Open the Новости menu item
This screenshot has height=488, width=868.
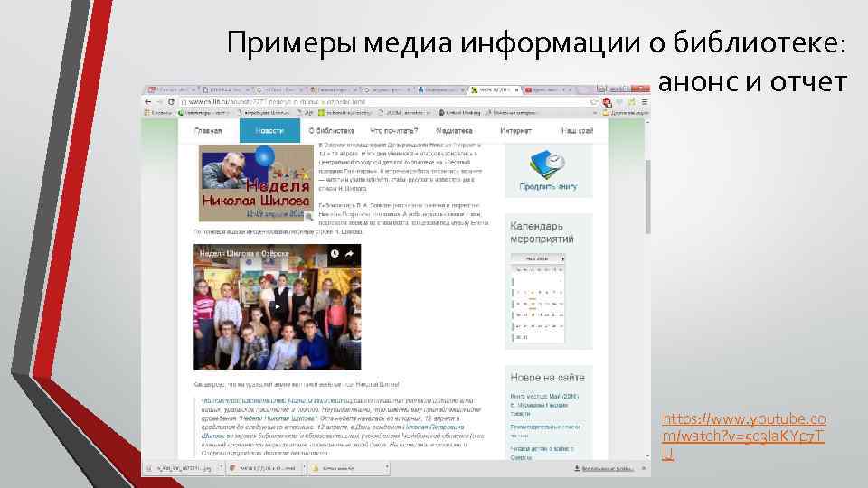tap(269, 131)
